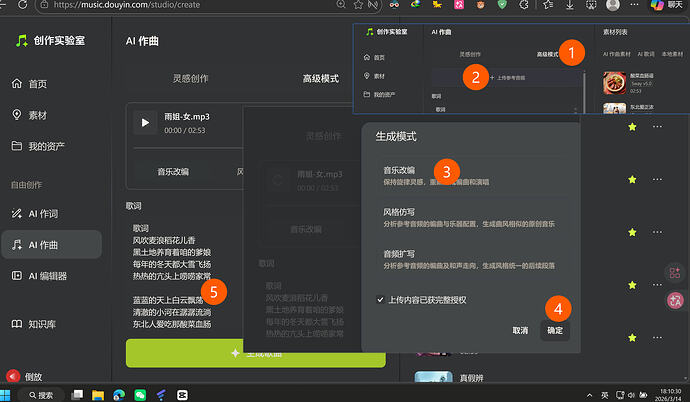This screenshot has height=402, width=690.
Task: Click the lyric line 东北人爱吃那酸菜血肠
Action: click(172, 324)
